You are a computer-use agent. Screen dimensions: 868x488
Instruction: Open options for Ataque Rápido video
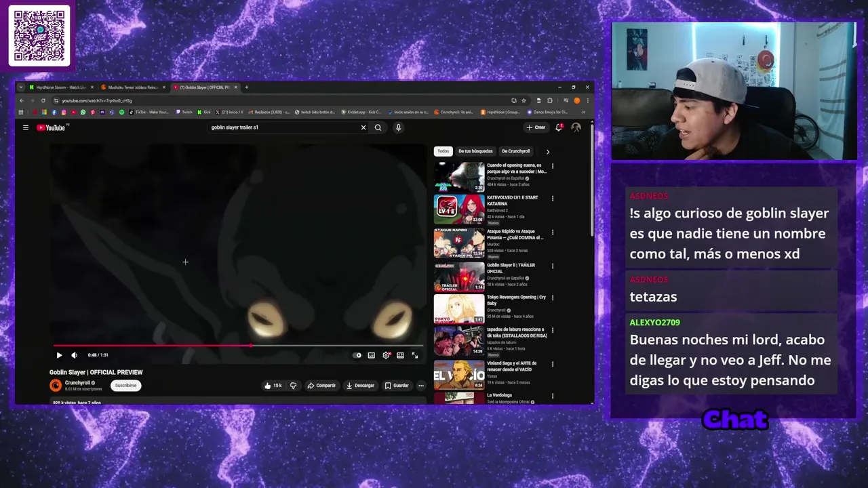click(x=552, y=232)
